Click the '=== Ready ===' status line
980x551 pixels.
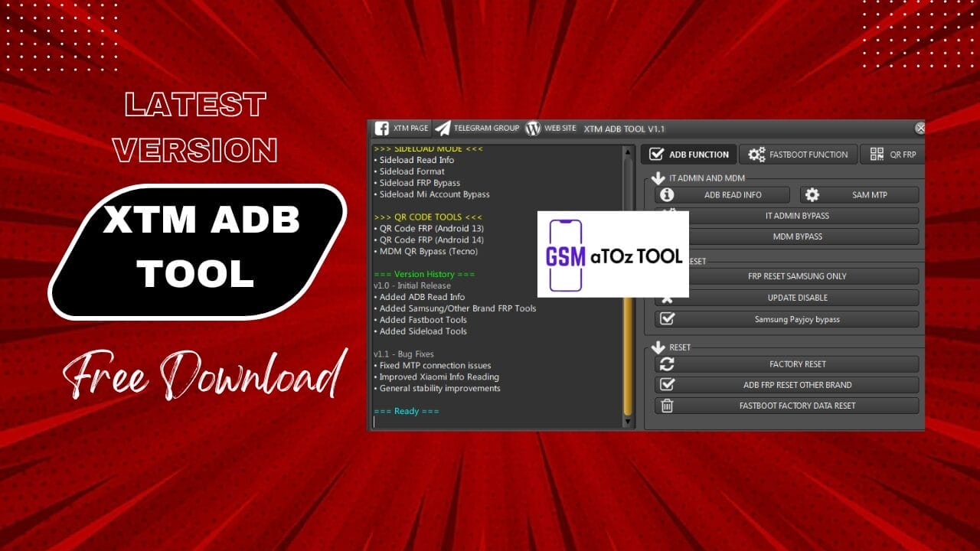click(407, 411)
